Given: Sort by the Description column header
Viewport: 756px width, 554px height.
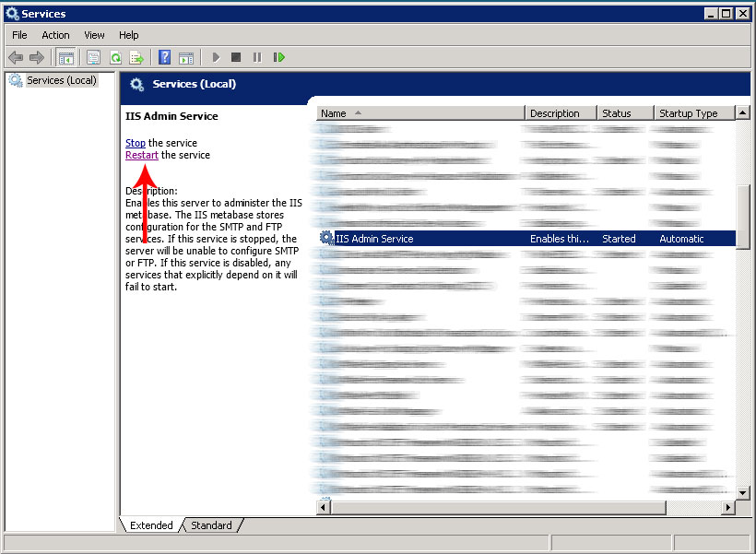Looking at the screenshot, I should pyautogui.click(x=561, y=113).
